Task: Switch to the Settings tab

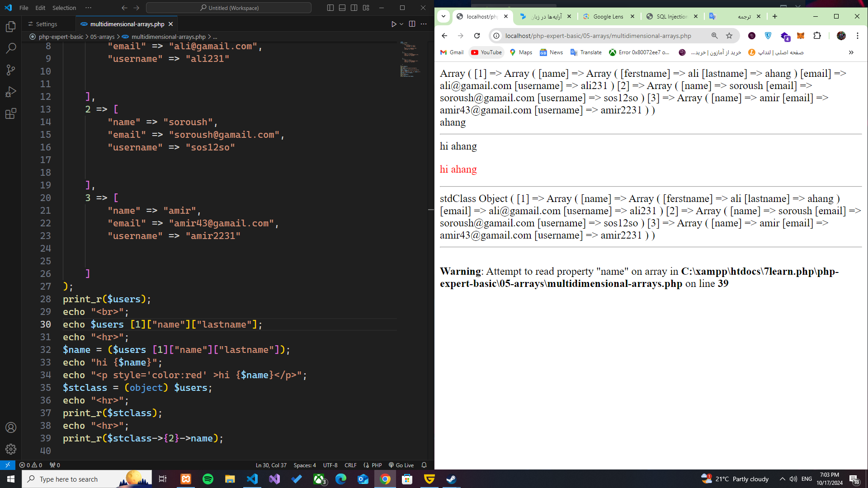Action: [47, 24]
